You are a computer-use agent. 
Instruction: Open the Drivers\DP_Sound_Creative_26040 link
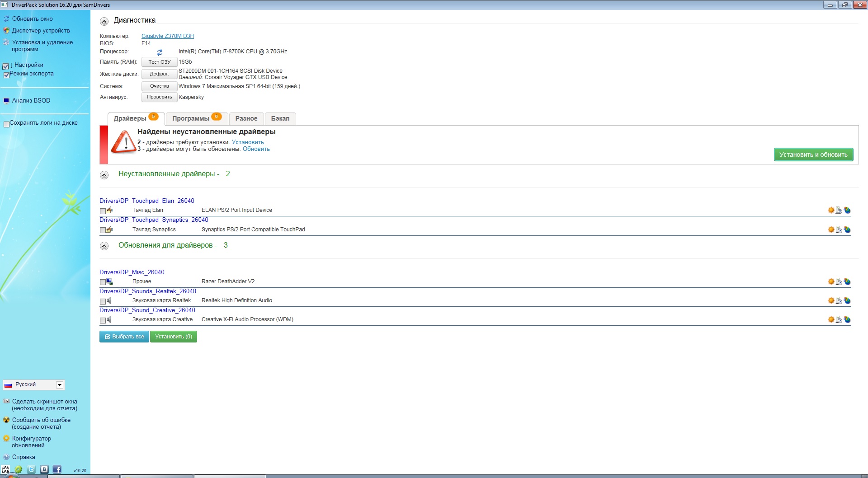coord(147,310)
